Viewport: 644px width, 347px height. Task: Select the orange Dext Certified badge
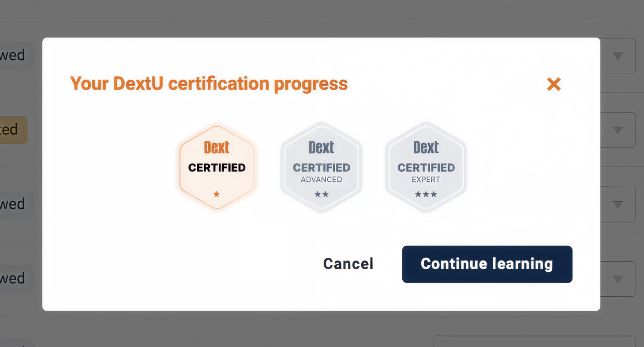click(x=217, y=167)
